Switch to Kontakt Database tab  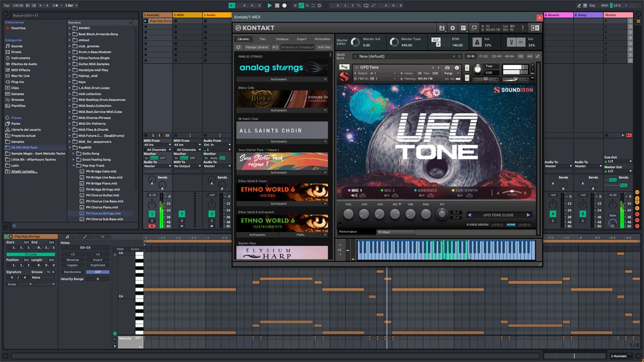[282, 39]
